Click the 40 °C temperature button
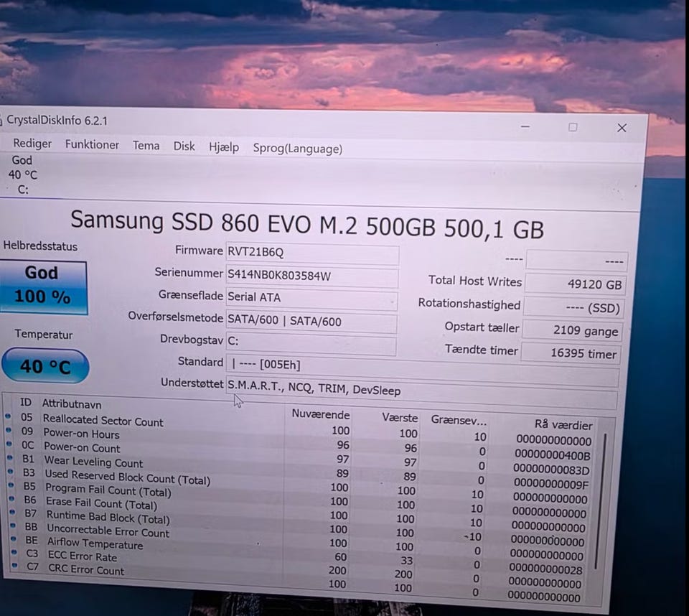Viewport: 689px width, 616px height. [x=45, y=366]
